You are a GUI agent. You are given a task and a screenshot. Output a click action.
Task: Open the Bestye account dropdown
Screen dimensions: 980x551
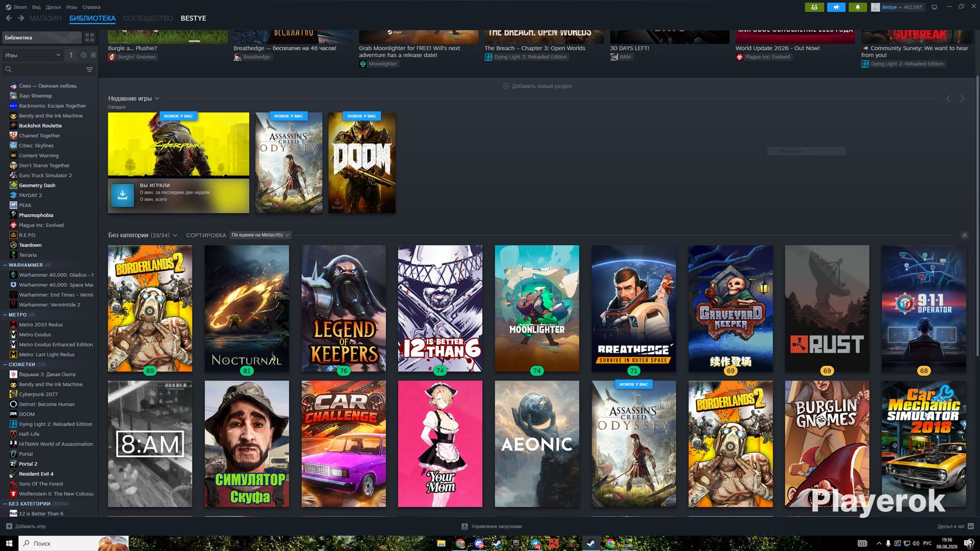point(892,7)
